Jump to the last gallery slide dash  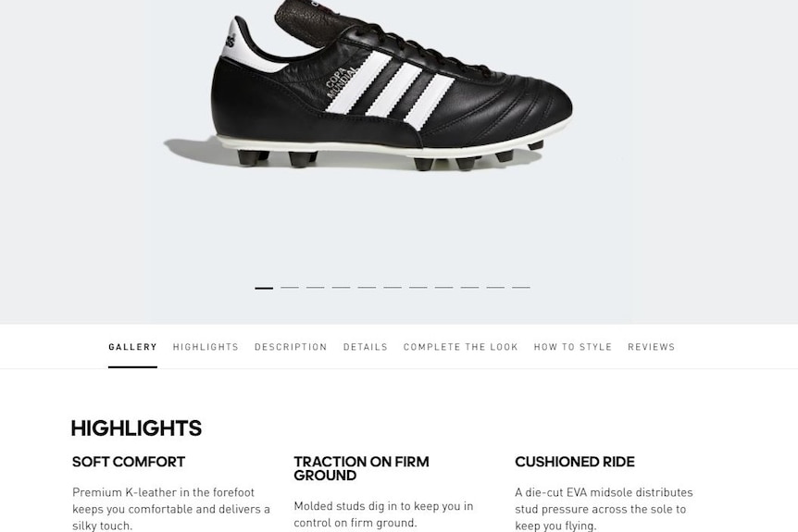click(521, 288)
